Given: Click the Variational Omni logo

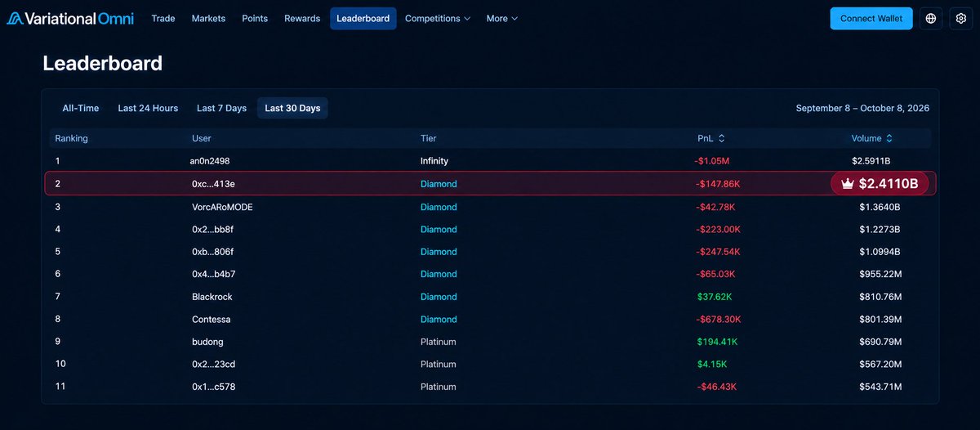Looking at the screenshot, I should pos(71,18).
